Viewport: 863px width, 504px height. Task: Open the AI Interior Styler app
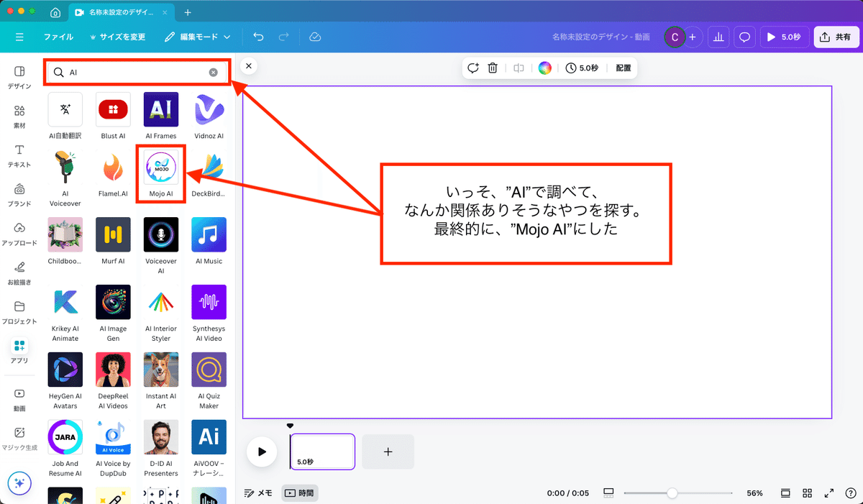tap(161, 302)
